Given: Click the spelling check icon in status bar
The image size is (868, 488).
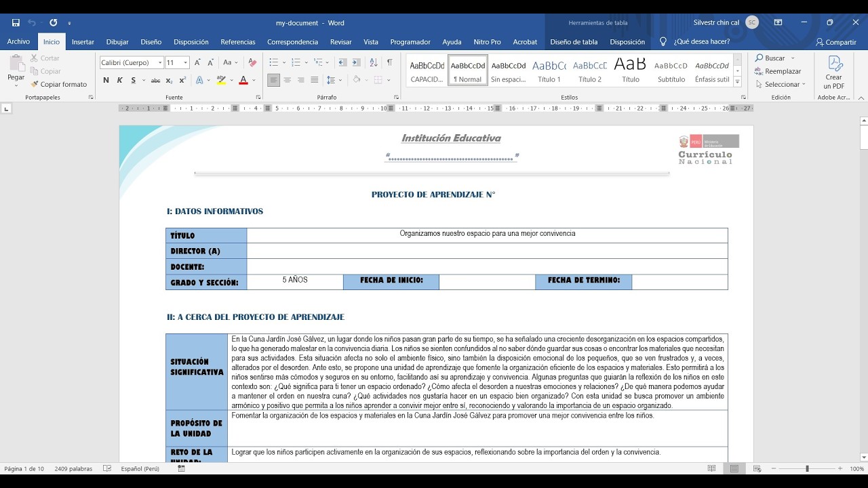Looking at the screenshot, I should (x=107, y=468).
